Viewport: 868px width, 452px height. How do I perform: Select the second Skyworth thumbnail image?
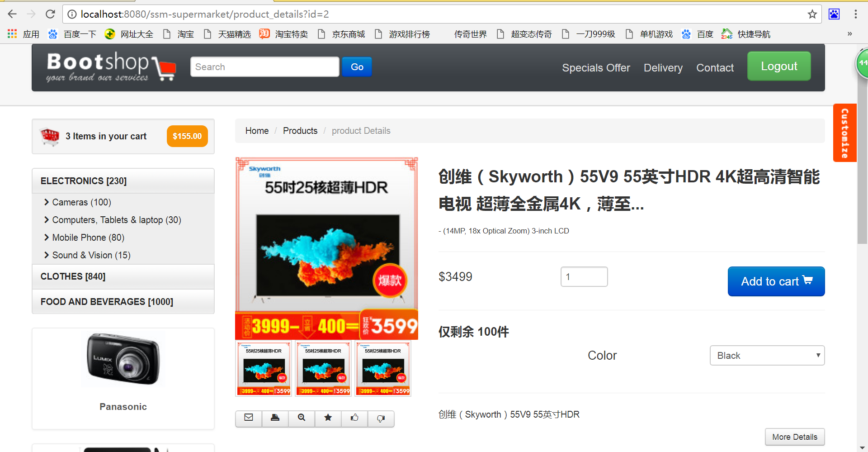[x=323, y=369]
